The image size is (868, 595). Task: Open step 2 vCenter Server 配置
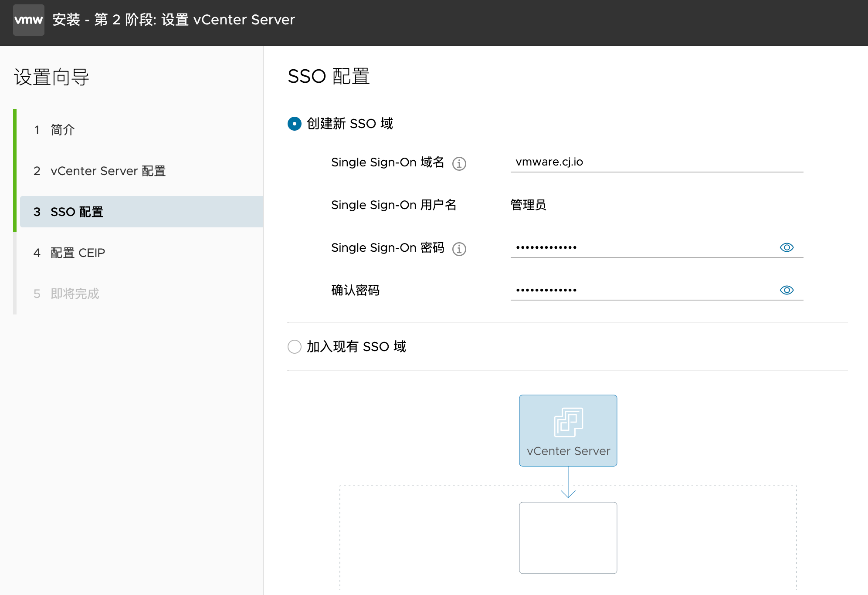[x=108, y=171]
